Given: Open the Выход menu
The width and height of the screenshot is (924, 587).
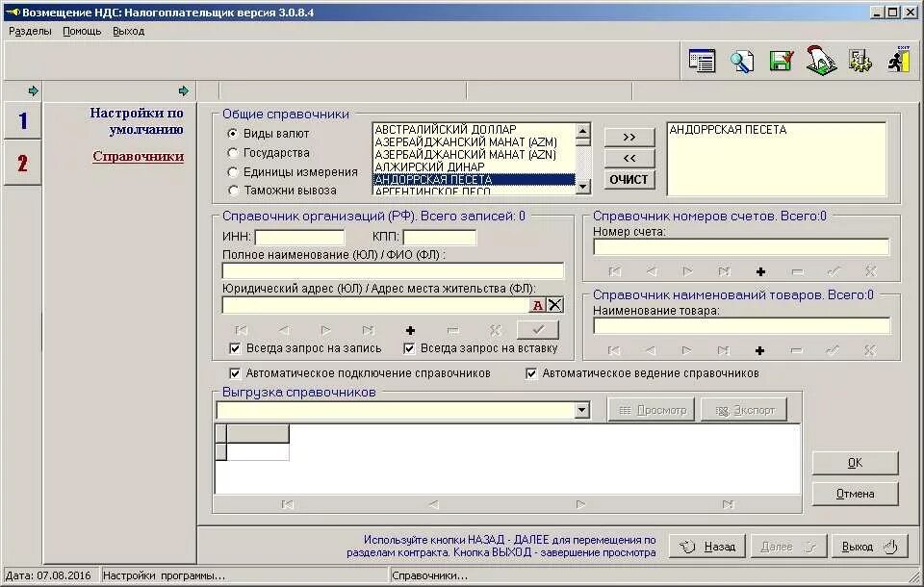Looking at the screenshot, I should click(x=128, y=31).
